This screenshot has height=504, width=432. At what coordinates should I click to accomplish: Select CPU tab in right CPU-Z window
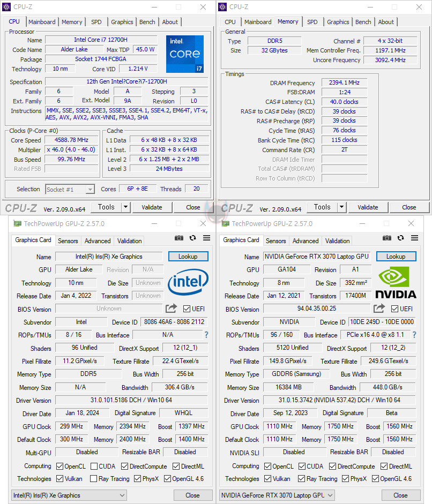tap(230, 22)
